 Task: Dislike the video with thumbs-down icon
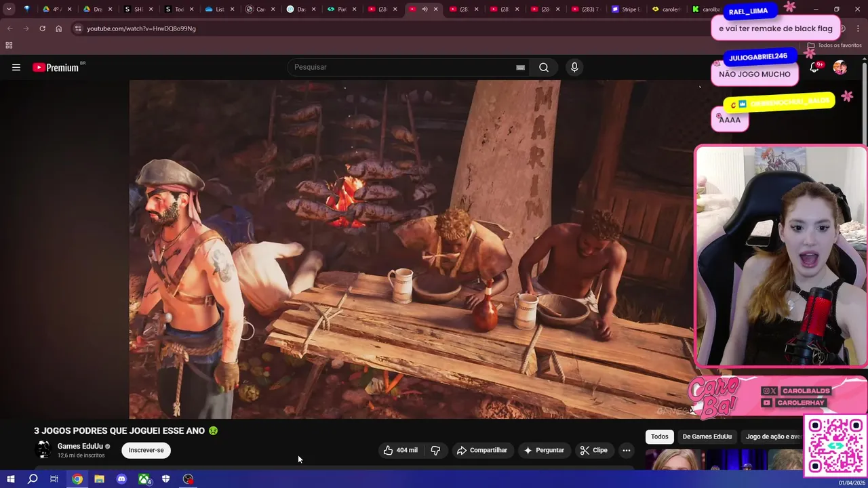pyautogui.click(x=435, y=450)
